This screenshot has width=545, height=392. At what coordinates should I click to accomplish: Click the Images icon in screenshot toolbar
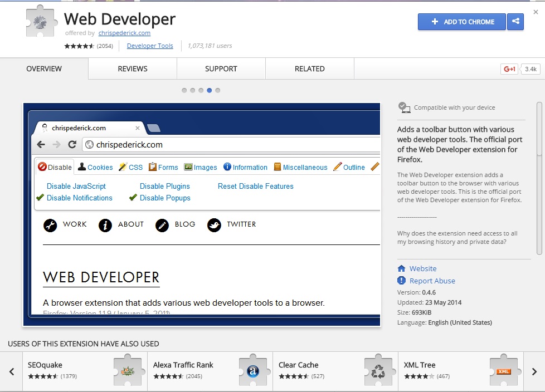(x=188, y=167)
